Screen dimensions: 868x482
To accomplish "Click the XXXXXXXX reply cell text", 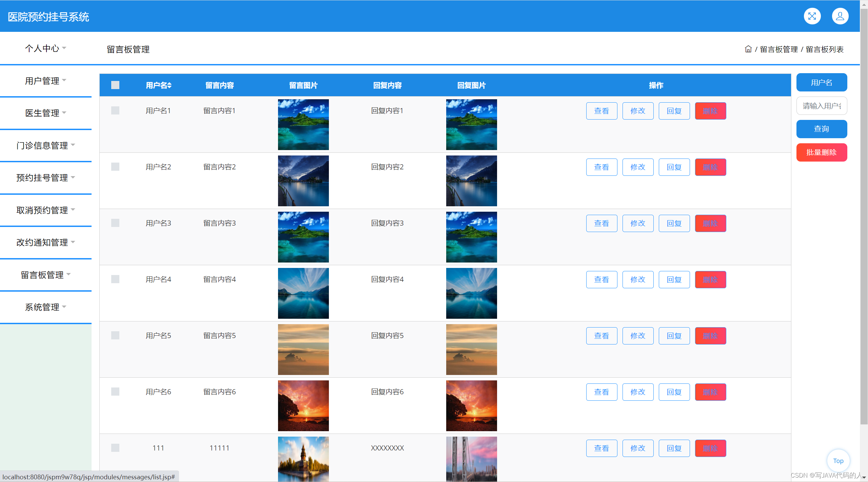I will tap(387, 448).
